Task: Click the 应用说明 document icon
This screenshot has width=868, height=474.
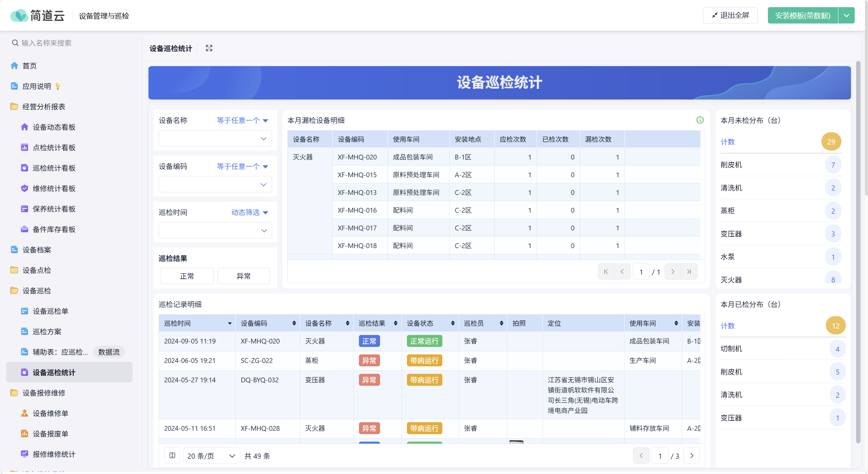Action: click(14, 86)
